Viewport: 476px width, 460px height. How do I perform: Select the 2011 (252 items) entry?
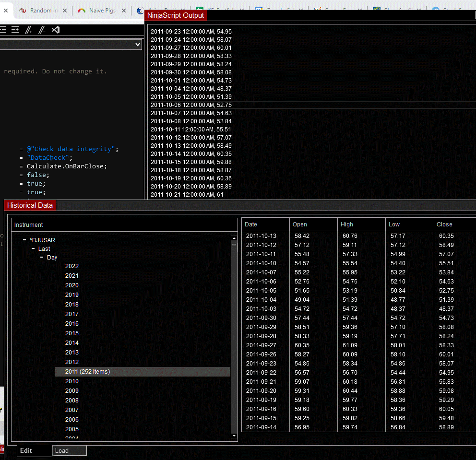point(87,372)
